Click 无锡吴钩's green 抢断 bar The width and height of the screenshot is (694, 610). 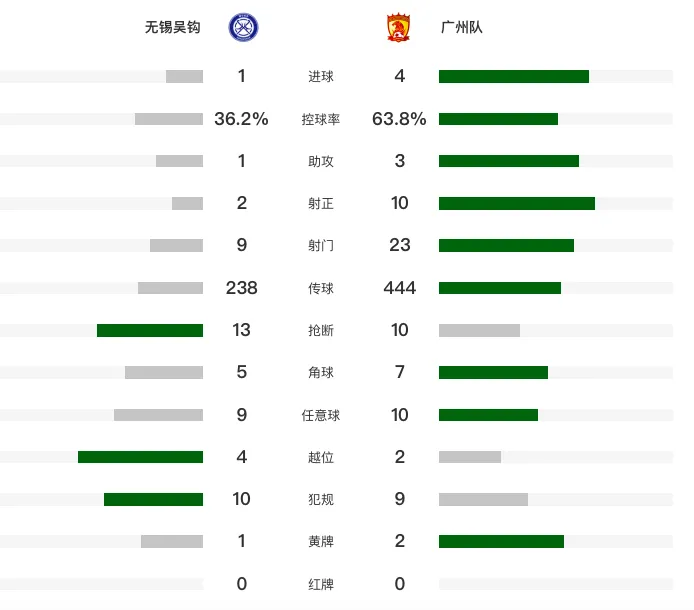coord(150,330)
